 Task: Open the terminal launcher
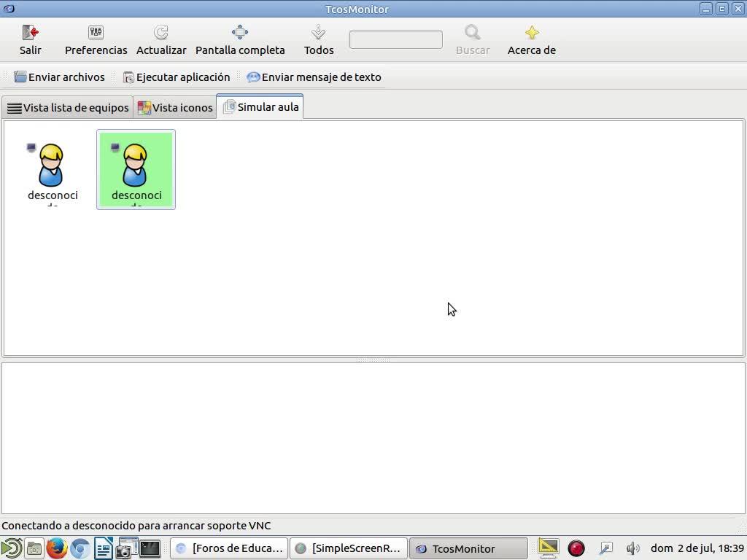[150, 548]
